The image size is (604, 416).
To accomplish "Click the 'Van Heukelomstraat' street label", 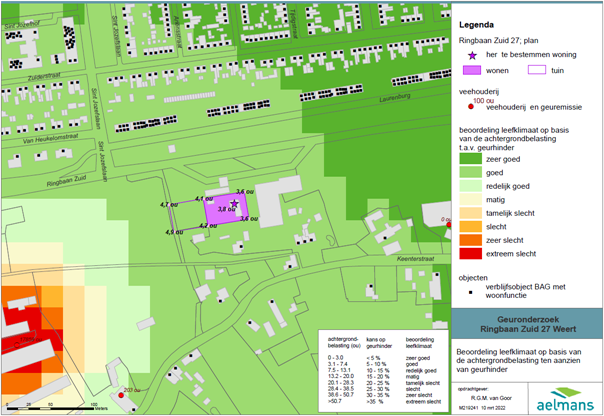I will click(50, 138).
